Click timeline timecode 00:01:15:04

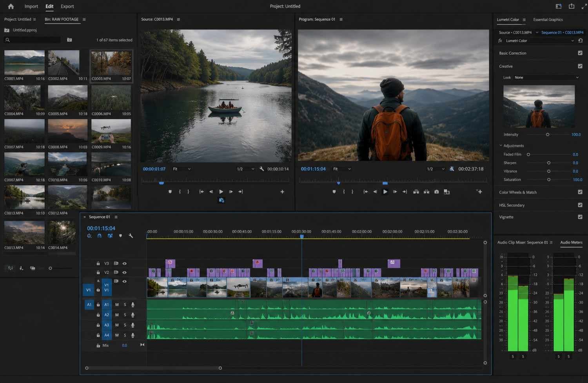point(101,228)
